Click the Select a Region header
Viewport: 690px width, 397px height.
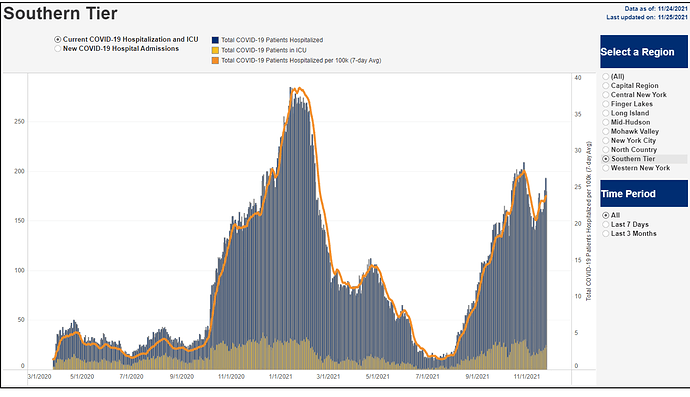pyautogui.click(x=644, y=51)
